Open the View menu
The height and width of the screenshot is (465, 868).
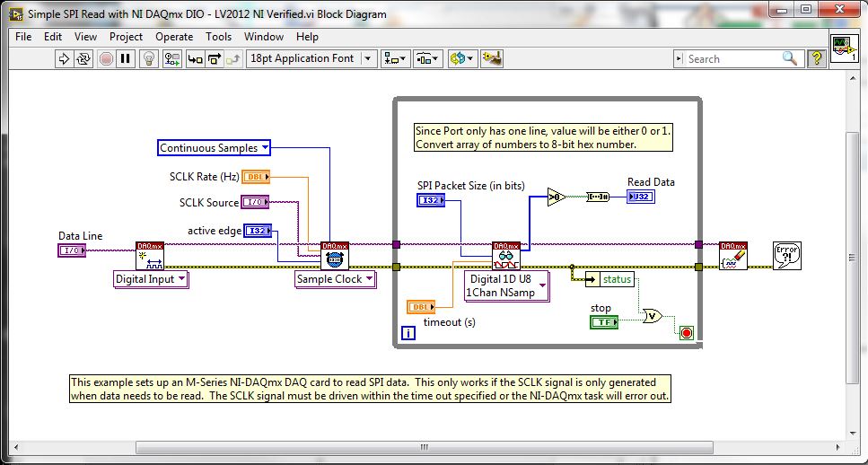tap(85, 37)
